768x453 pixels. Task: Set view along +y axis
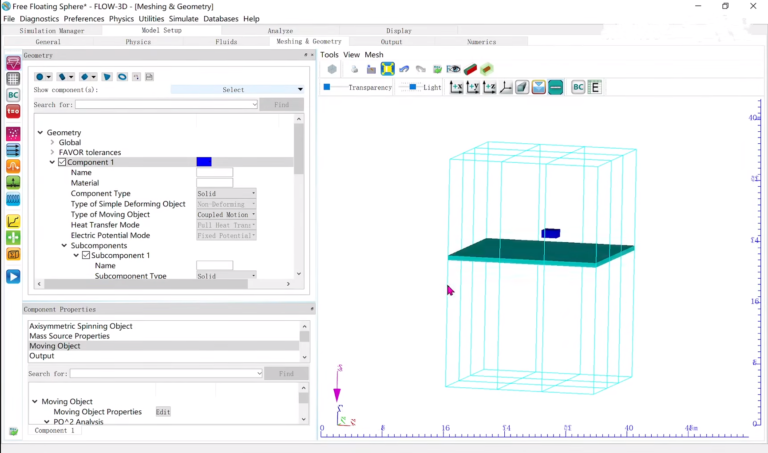point(473,88)
